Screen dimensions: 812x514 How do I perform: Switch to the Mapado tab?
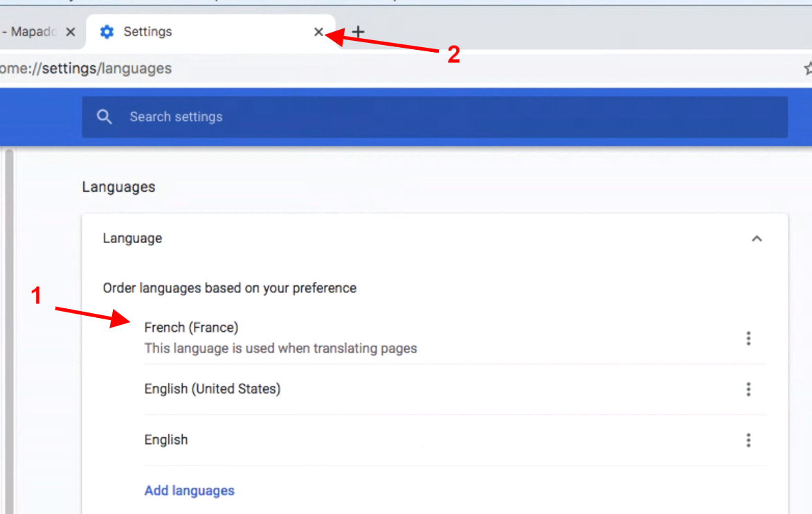31,32
